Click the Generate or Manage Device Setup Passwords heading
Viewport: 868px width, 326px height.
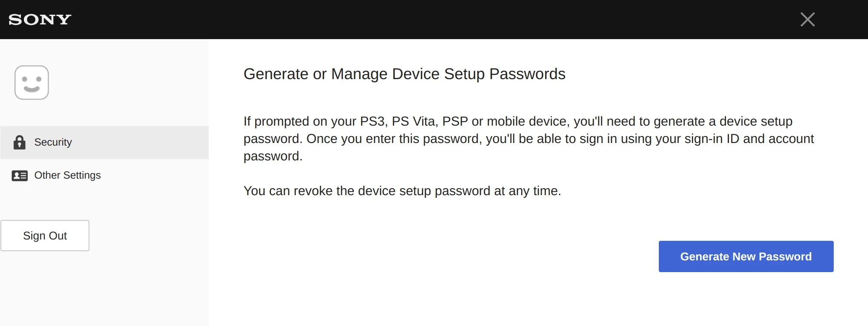404,74
